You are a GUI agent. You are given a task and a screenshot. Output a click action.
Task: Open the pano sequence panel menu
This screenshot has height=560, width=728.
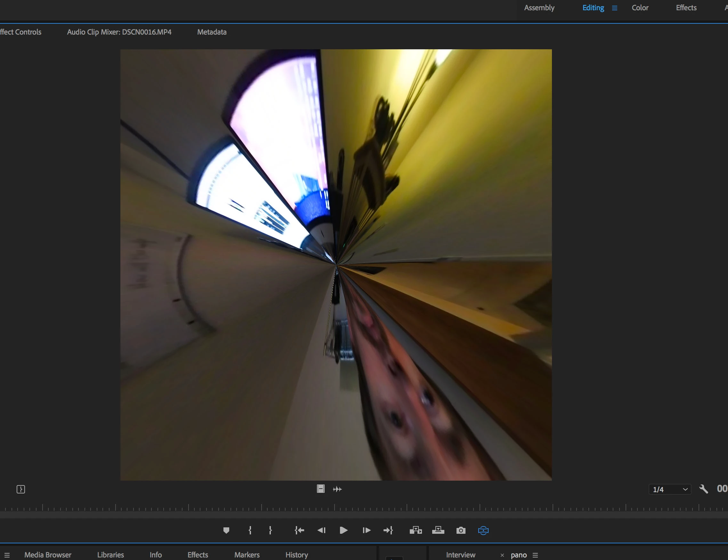[535, 555]
